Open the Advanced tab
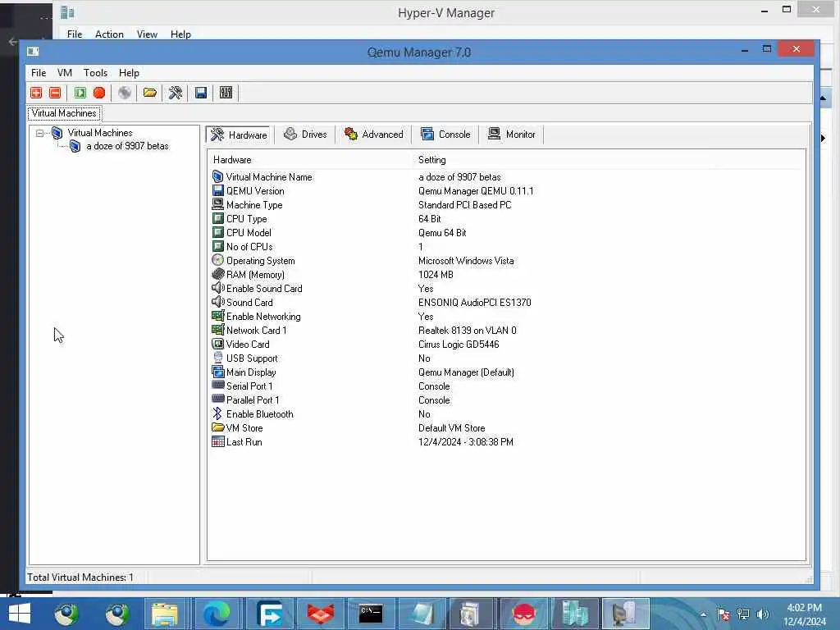The image size is (840, 630). pos(373,135)
